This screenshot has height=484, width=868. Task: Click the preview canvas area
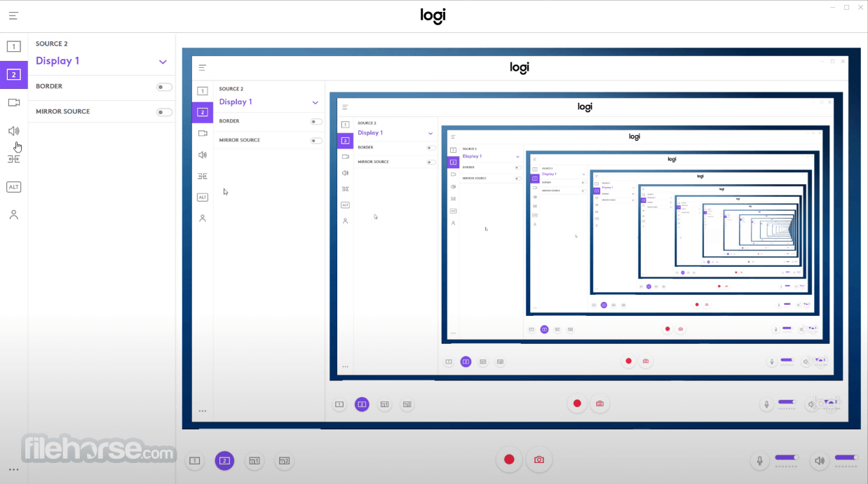click(x=521, y=238)
